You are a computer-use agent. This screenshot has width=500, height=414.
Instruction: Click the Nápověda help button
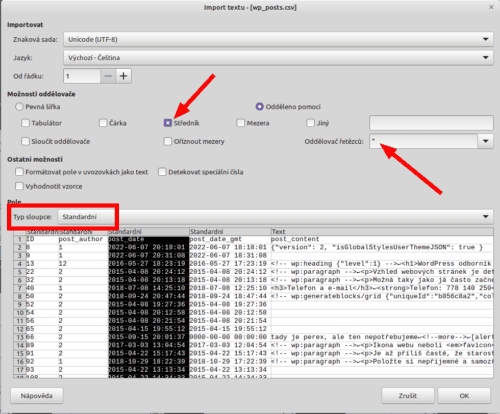[37, 396]
